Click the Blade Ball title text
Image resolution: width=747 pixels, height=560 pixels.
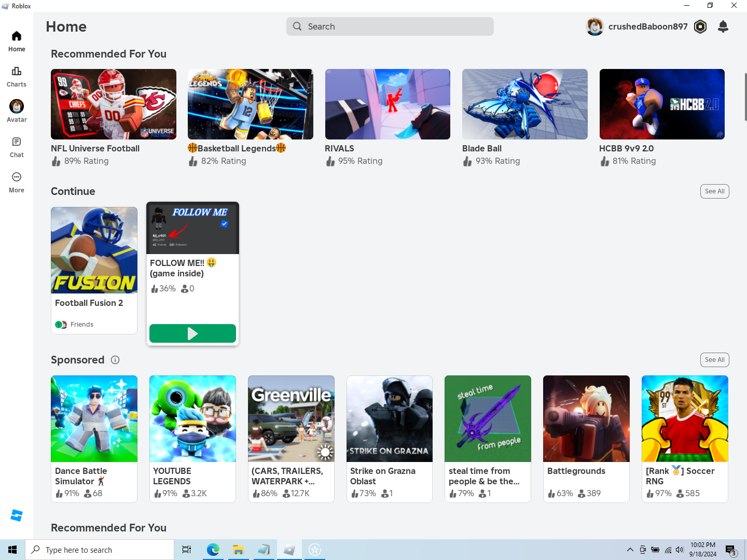click(482, 148)
